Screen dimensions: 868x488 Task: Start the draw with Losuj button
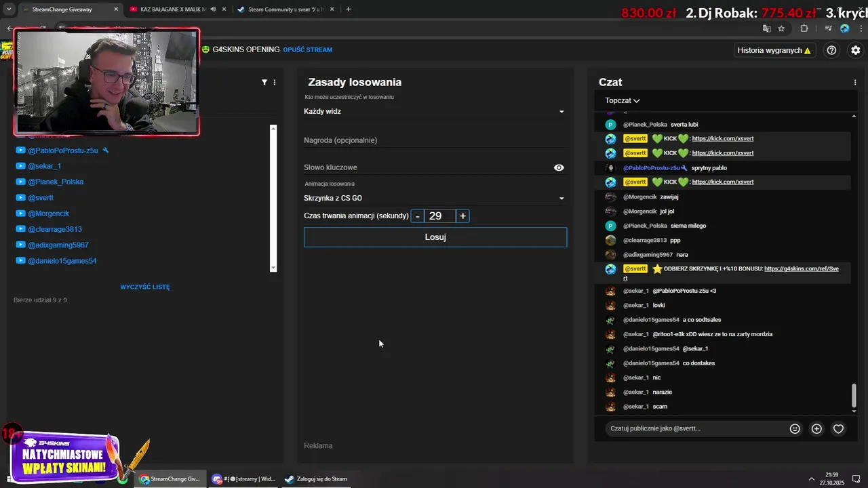tap(435, 237)
